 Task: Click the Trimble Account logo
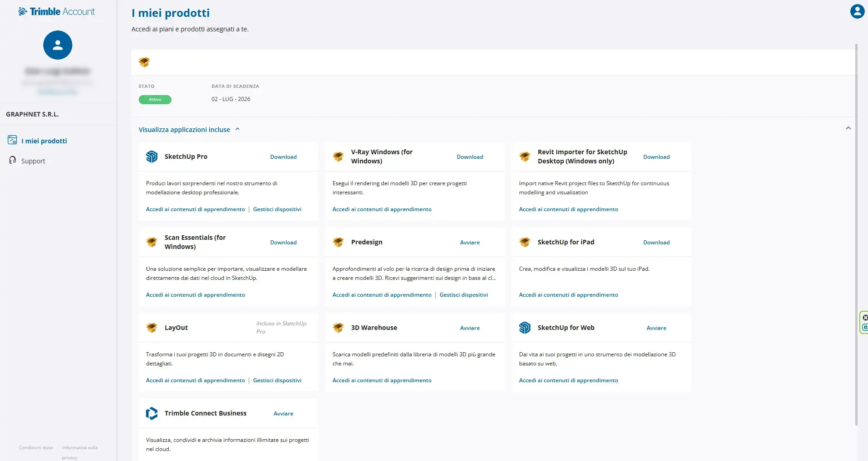tap(56, 11)
